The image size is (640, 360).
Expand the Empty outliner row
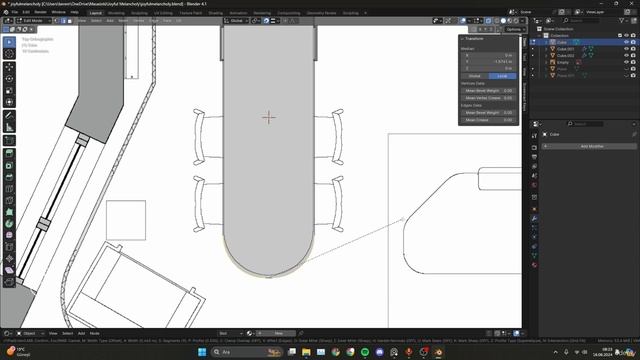click(x=546, y=62)
